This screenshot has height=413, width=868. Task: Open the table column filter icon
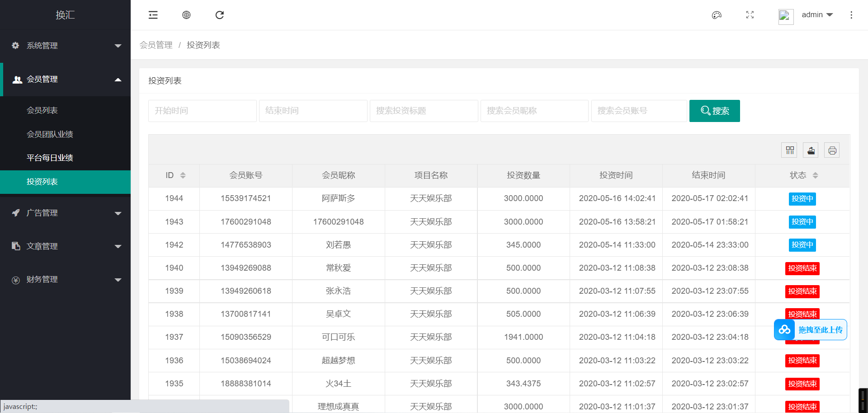790,150
